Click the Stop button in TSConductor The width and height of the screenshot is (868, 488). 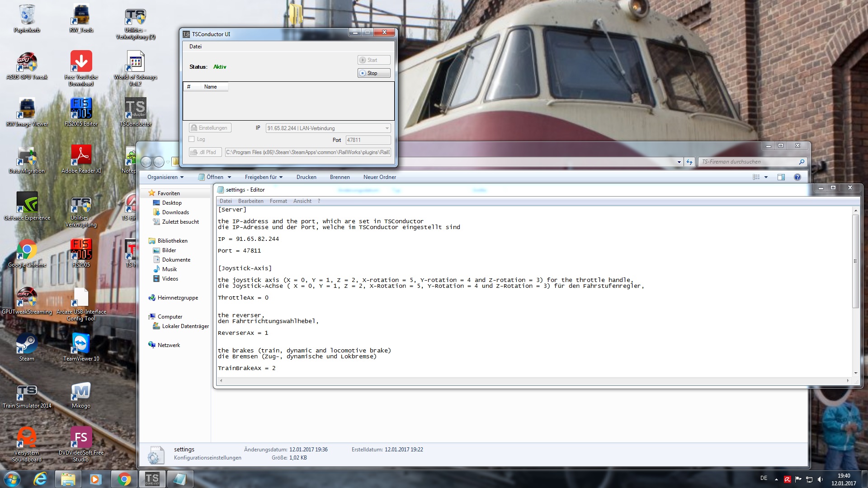(x=373, y=73)
